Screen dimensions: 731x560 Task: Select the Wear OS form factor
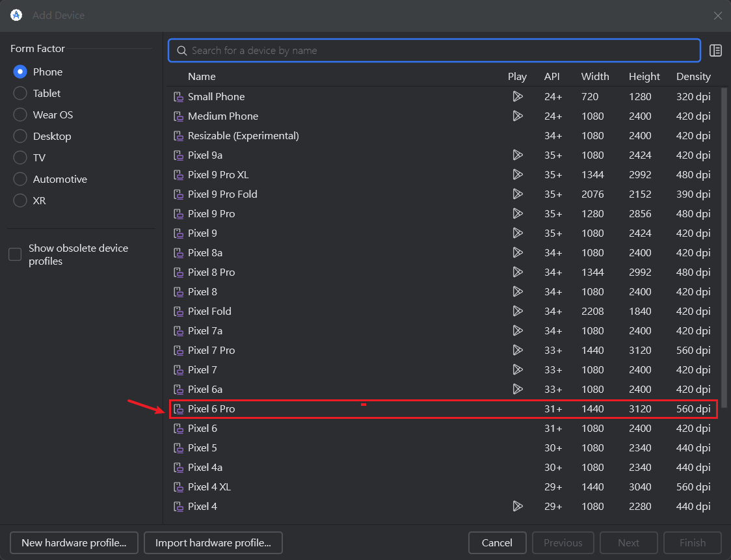tap(20, 114)
